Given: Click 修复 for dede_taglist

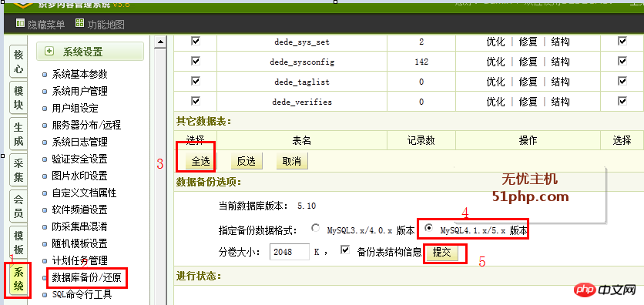Looking at the screenshot, I should tap(528, 82).
